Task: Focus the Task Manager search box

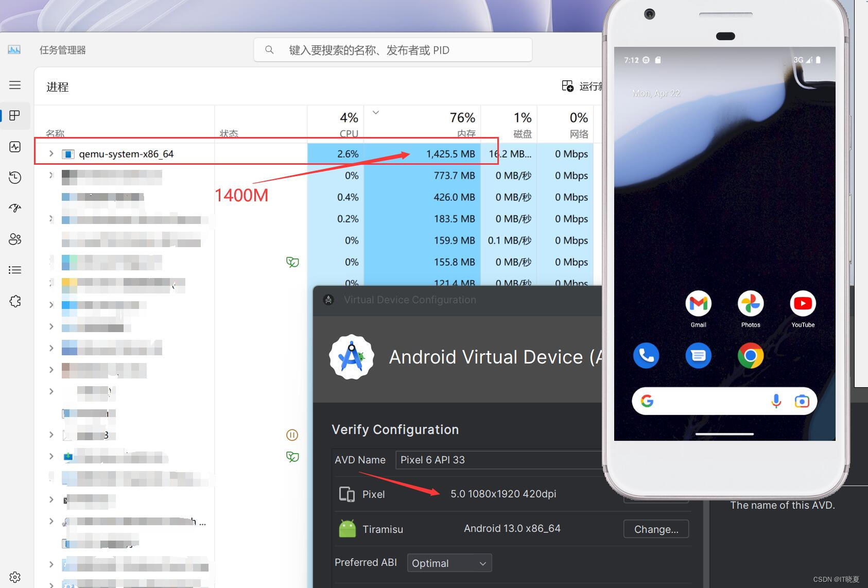Action: (x=393, y=50)
